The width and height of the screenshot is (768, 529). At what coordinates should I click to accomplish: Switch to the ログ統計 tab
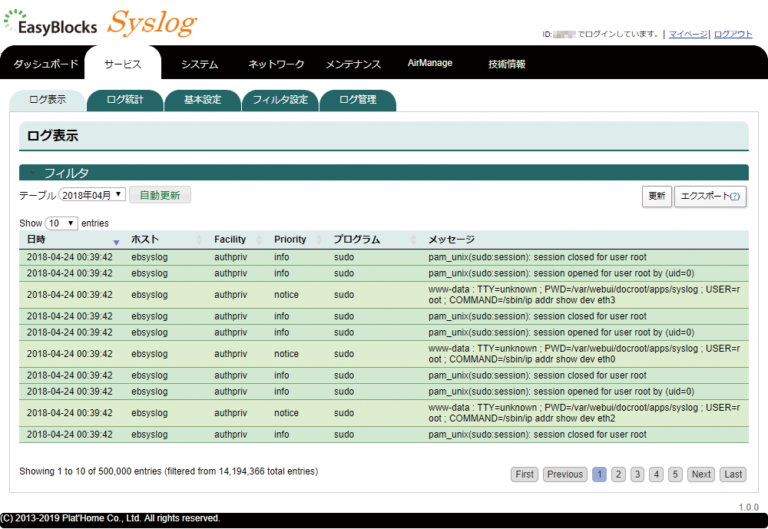(x=125, y=100)
